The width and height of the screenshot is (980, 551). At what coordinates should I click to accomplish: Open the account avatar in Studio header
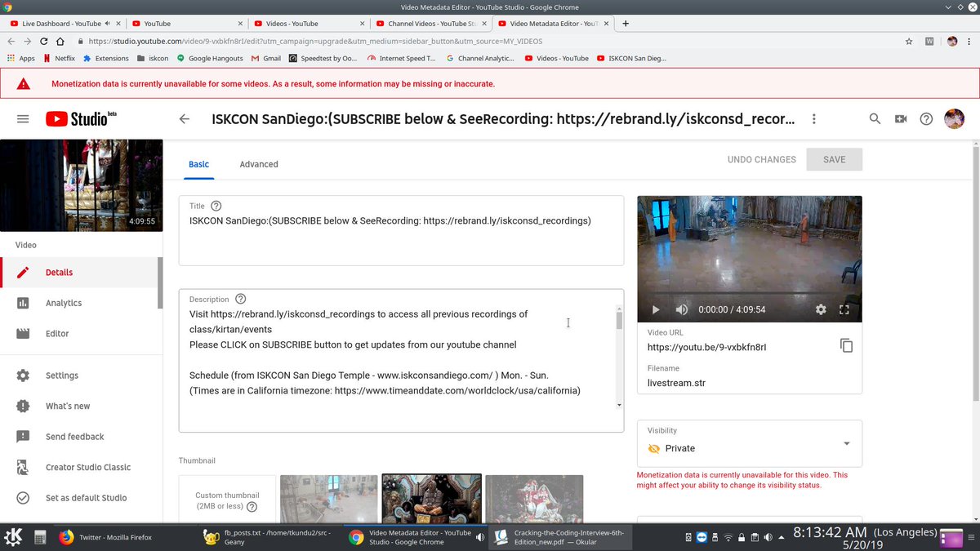pos(954,119)
